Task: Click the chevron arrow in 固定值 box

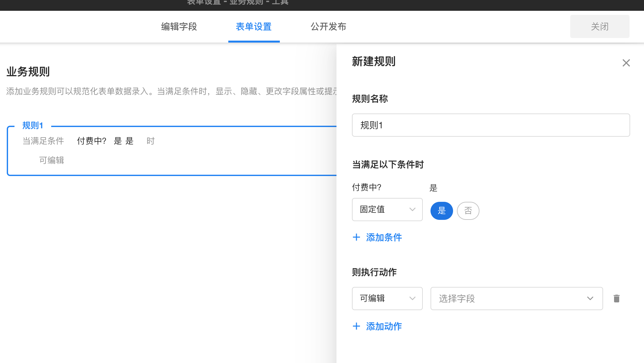Action: [x=412, y=210]
